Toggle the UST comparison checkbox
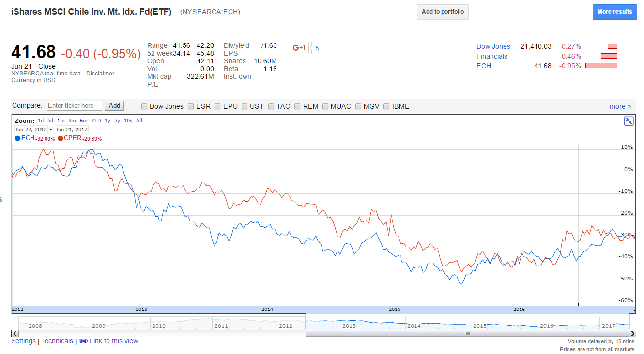Viewport: 644px width, 354px height. tap(245, 106)
